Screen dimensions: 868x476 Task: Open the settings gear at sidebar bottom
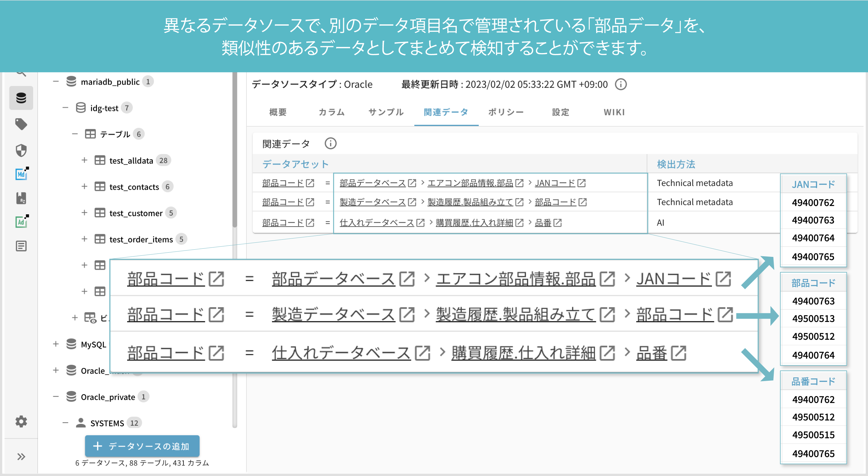(21, 421)
